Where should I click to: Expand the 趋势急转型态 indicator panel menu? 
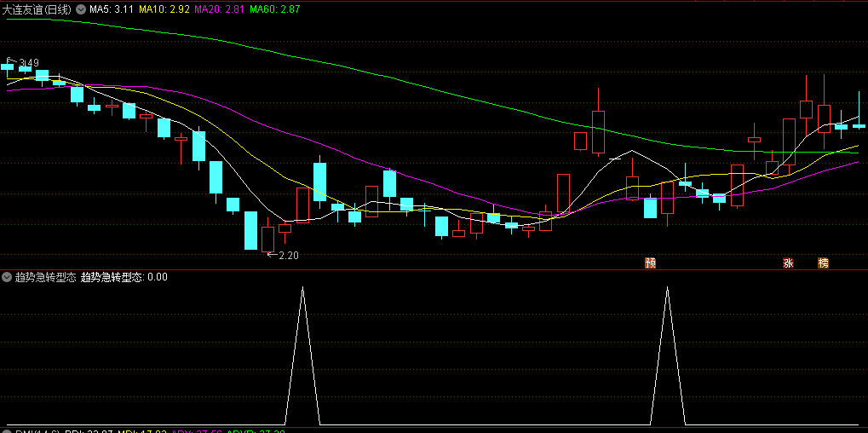click(x=7, y=277)
